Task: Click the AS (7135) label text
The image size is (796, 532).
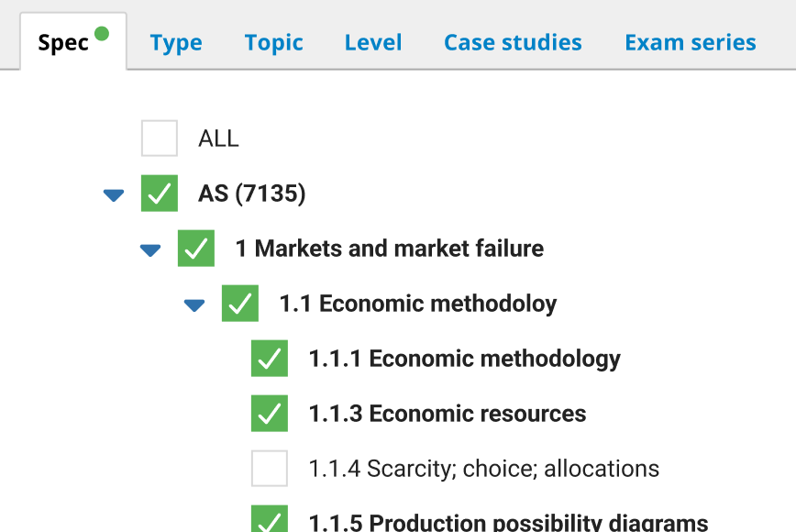Action: 252,194
